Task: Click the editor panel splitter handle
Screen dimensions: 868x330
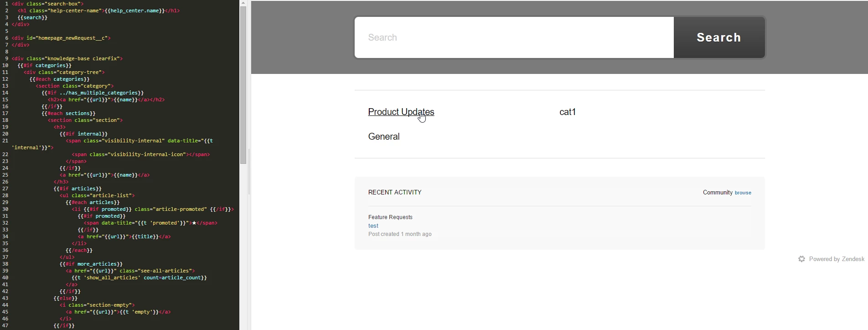Action: (x=249, y=172)
